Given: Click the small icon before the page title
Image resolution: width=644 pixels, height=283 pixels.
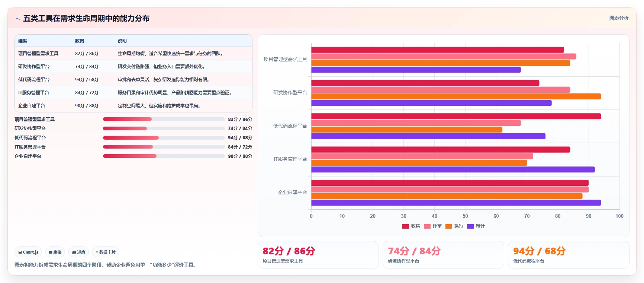Looking at the screenshot, I should pyautogui.click(x=17, y=19).
